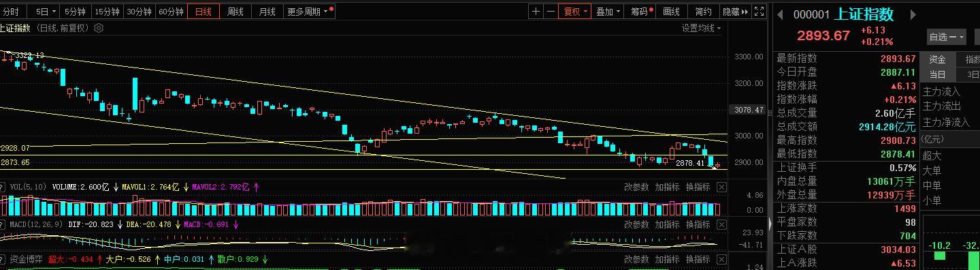The image size is (980, 270).
Task: Go to previous stock with left arrow
Action: click(781, 14)
